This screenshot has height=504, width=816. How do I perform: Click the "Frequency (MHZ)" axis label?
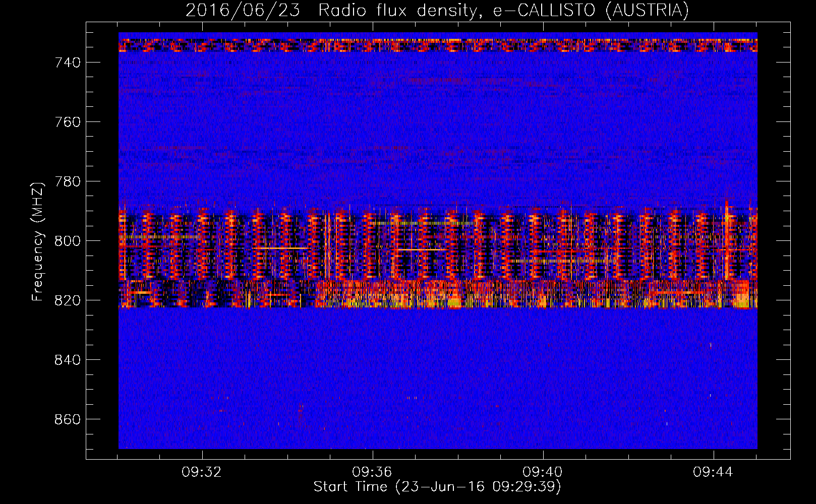(x=38, y=241)
